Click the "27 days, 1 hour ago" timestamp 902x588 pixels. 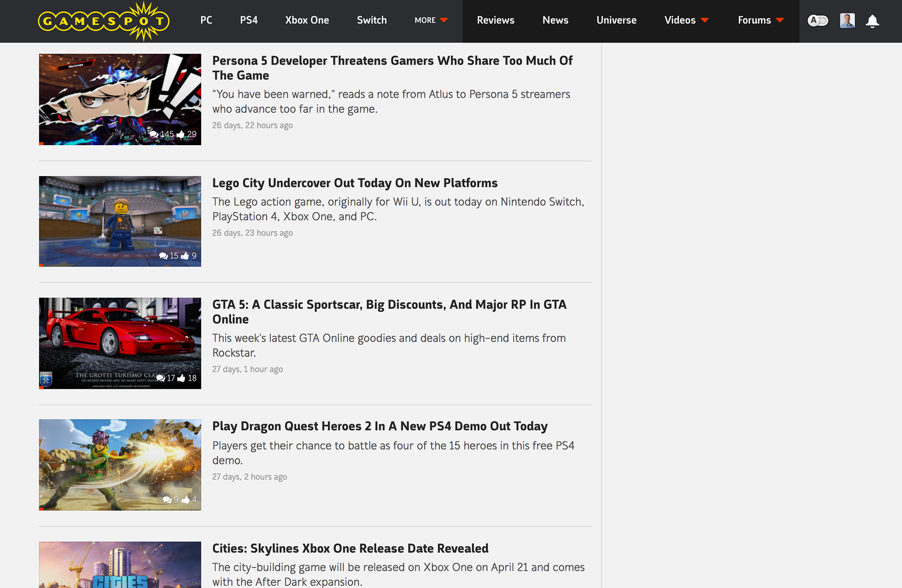pos(248,369)
